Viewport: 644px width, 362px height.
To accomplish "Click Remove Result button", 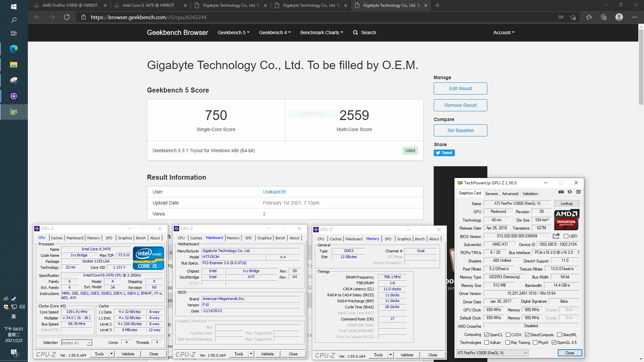I will pyautogui.click(x=460, y=105).
